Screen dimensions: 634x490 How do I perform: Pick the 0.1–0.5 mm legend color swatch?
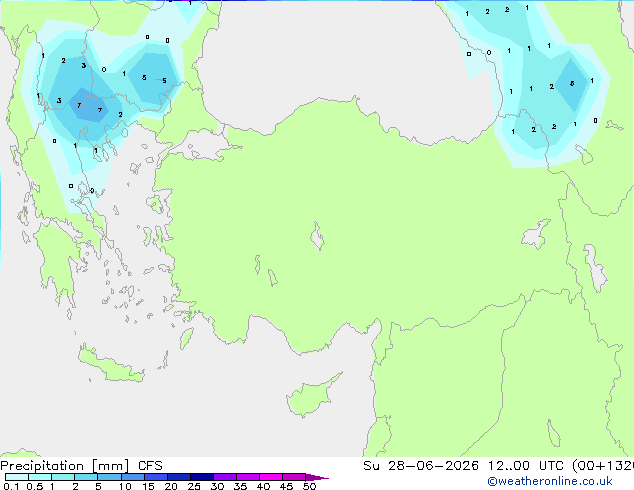(x=17, y=477)
